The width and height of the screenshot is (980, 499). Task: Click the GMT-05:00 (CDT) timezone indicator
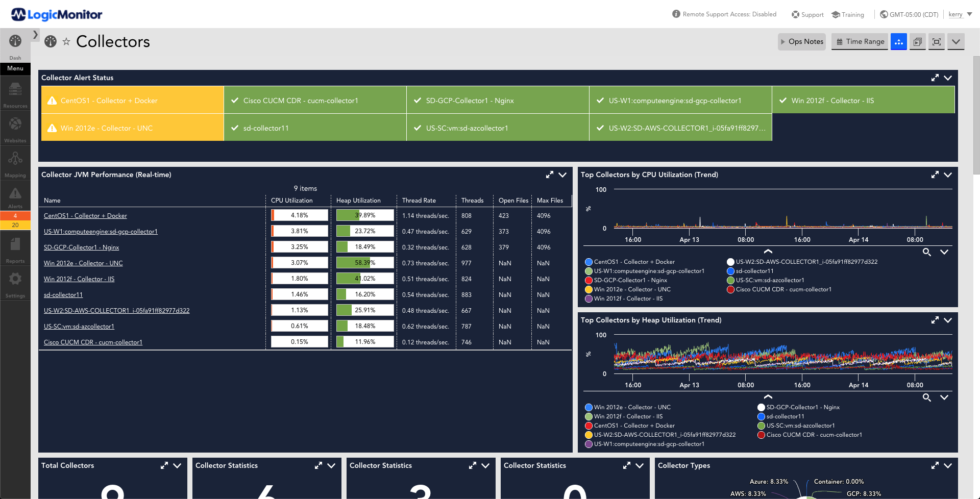pos(909,15)
